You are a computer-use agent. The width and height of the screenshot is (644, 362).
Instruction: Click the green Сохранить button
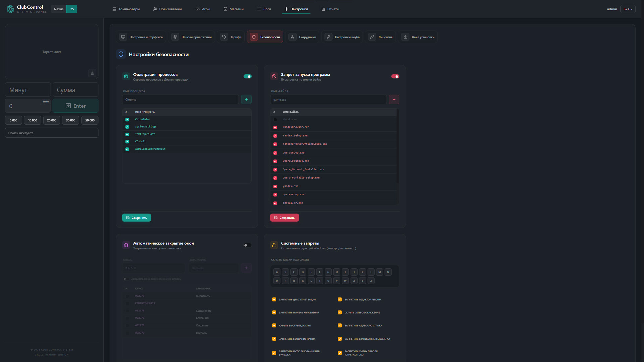(137, 218)
